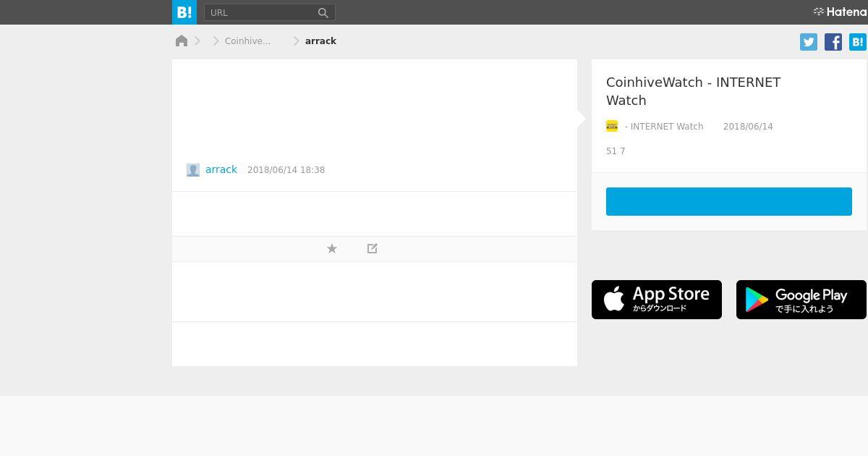The image size is (868, 456).
Task: Open arrack user profile link
Action: click(221, 169)
